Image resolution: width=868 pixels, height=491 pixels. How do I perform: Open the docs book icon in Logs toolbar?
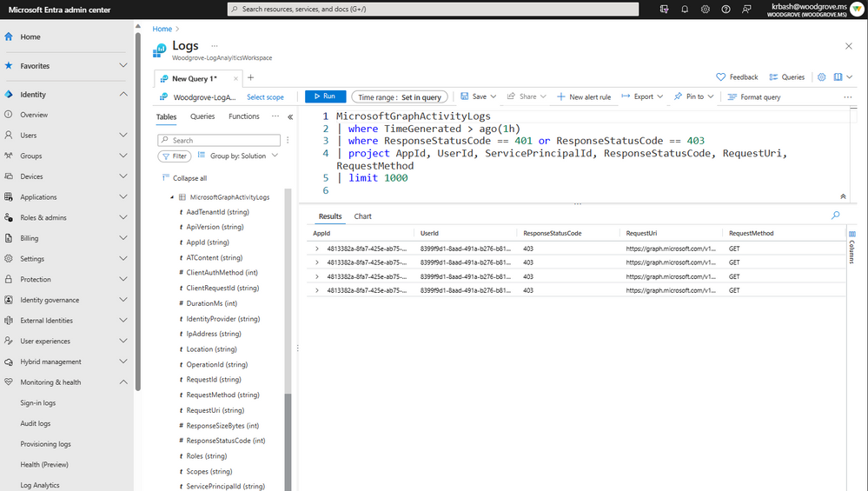coord(838,77)
